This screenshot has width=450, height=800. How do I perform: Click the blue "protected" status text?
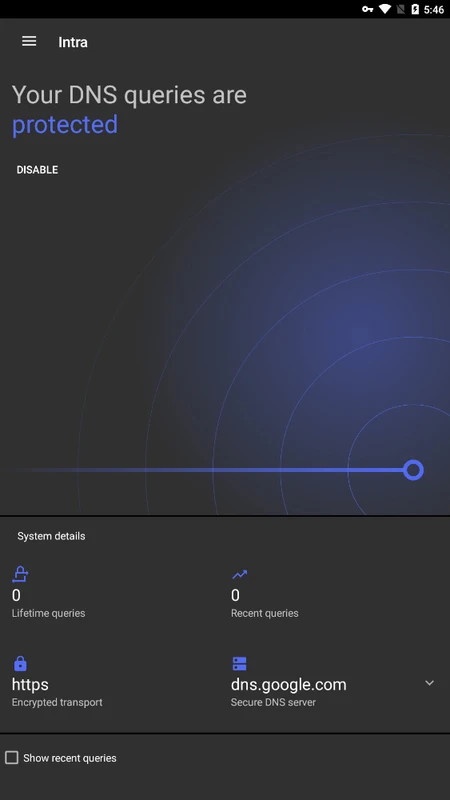pyautogui.click(x=65, y=125)
